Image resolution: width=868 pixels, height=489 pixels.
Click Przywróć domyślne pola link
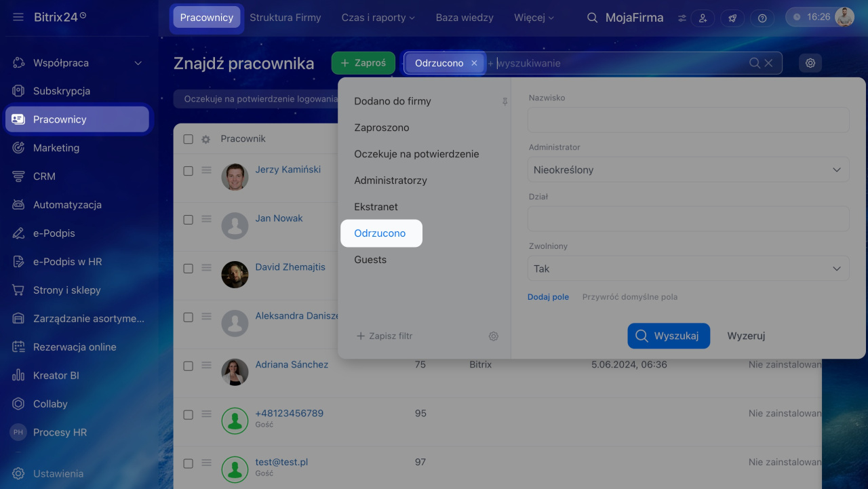pos(630,297)
